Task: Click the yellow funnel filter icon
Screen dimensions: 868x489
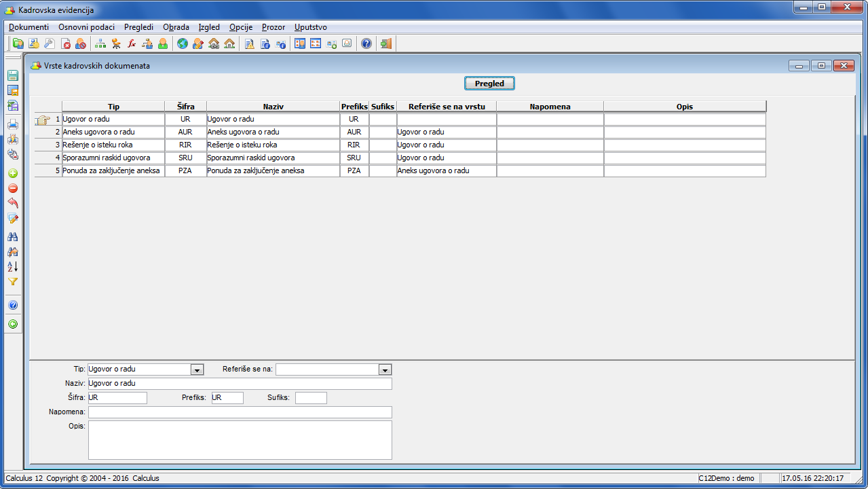Action: click(x=12, y=281)
